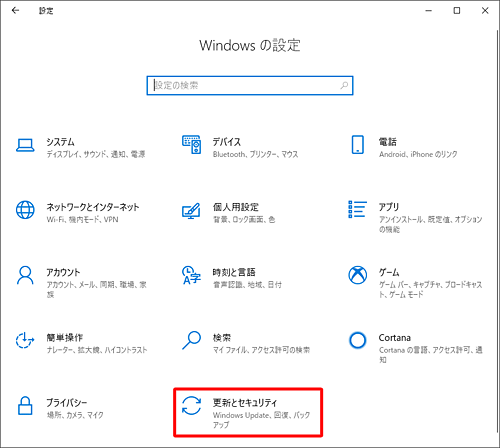The image size is (500, 448).
Task: Open the 個人用設定 title
Action: click(236, 207)
